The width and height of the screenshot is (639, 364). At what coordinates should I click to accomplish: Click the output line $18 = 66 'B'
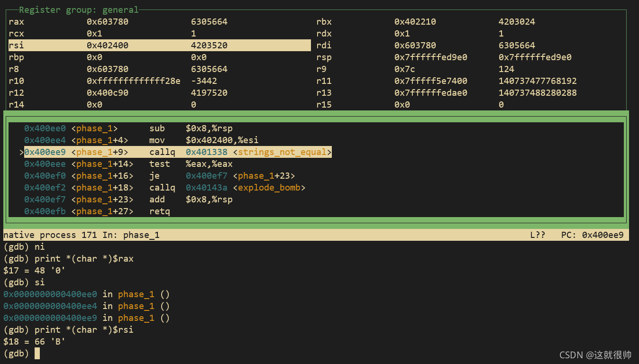[x=35, y=342]
